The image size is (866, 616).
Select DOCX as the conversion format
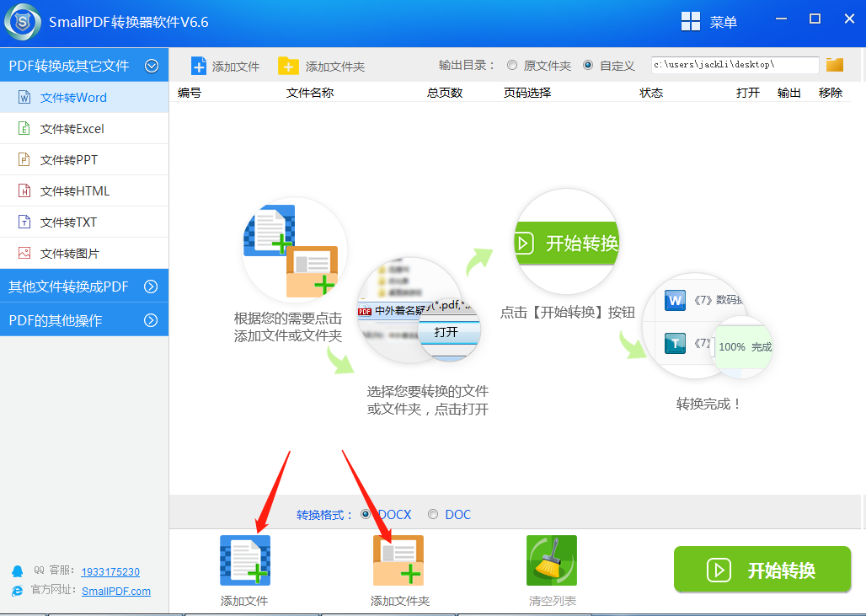(368, 514)
